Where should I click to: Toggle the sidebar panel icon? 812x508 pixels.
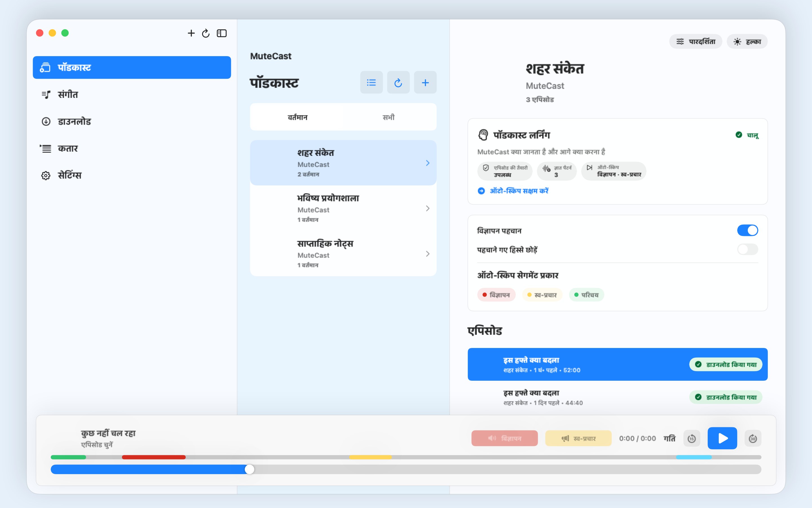(222, 33)
